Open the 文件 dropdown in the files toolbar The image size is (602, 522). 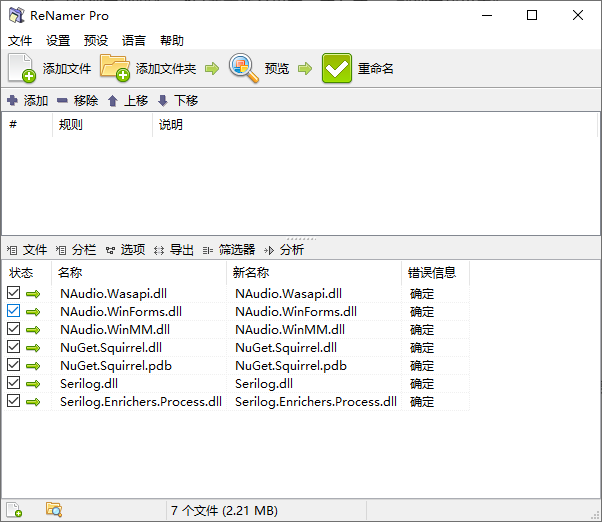pyautogui.click(x=27, y=250)
